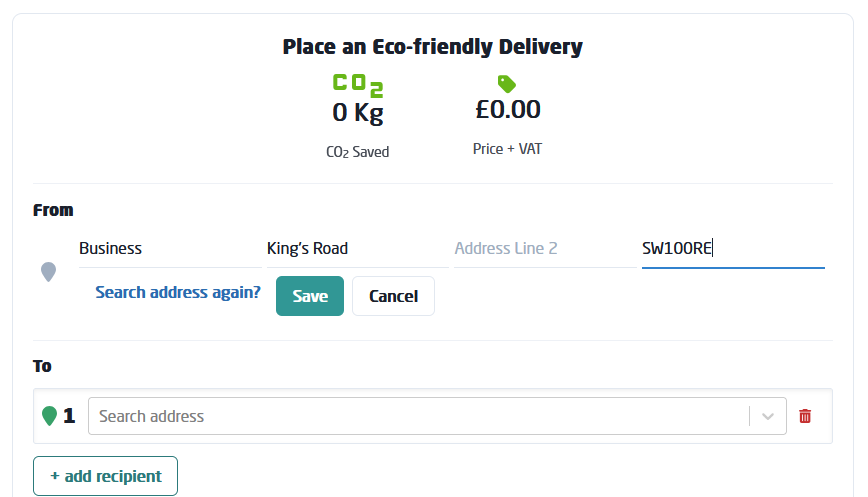This screenshot has width=868, height=497.
Task: Click the green CO2 icon
Action: (357, 85)
